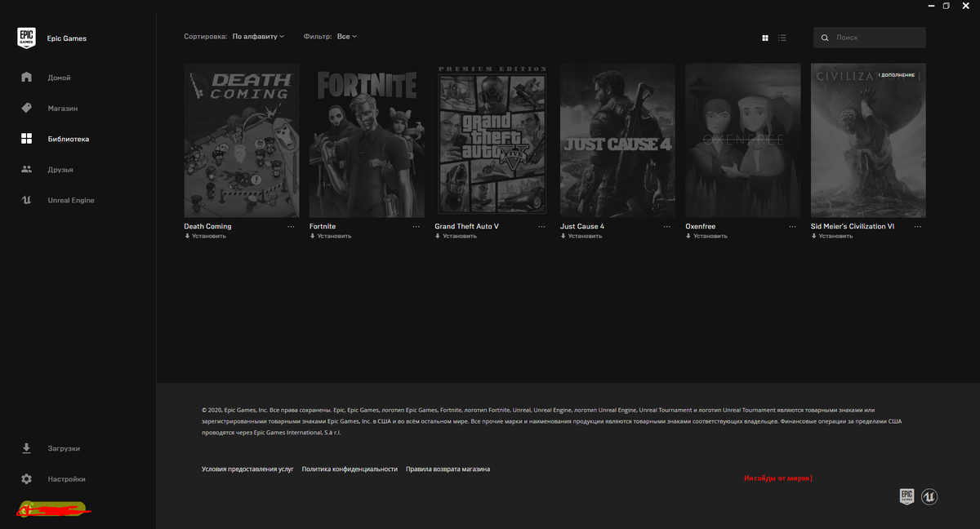Open options menu for Grand Theft Auto V
The width and height of the screenshot is (980, 529).
542,226
